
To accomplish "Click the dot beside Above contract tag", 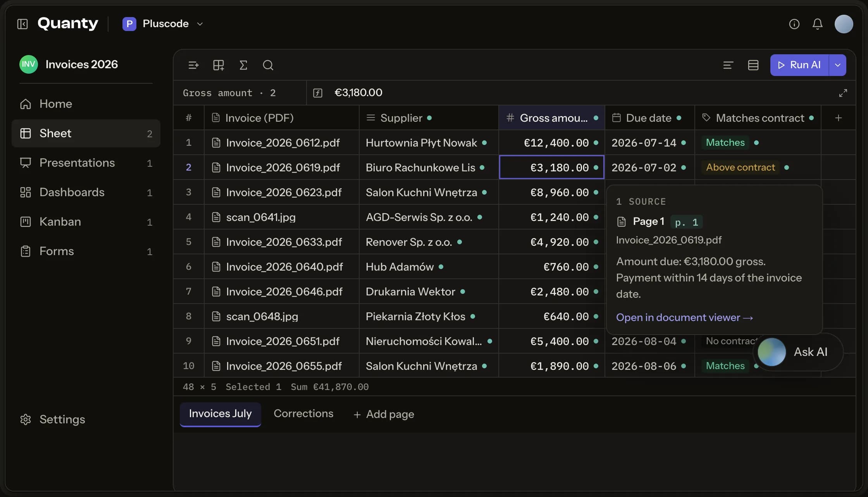I will click(x=787, y=167).
